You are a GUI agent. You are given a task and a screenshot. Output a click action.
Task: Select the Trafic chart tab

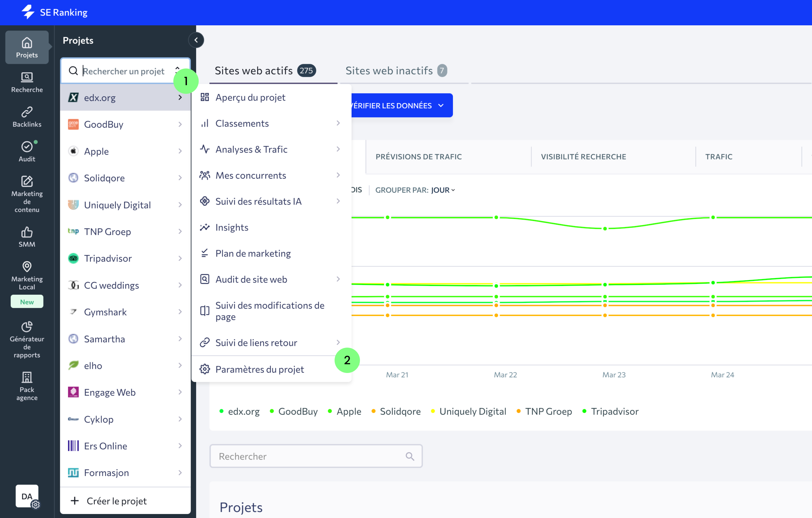(x=719, y=157)
